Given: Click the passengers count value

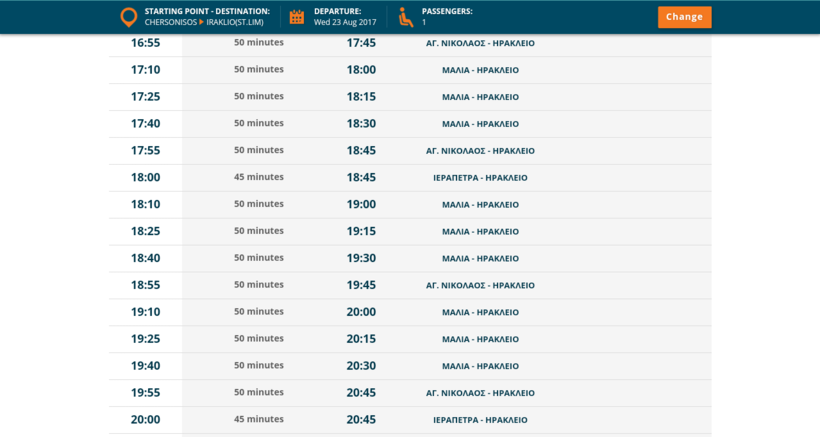Looking at the screenshot, I should coord(424,22).
